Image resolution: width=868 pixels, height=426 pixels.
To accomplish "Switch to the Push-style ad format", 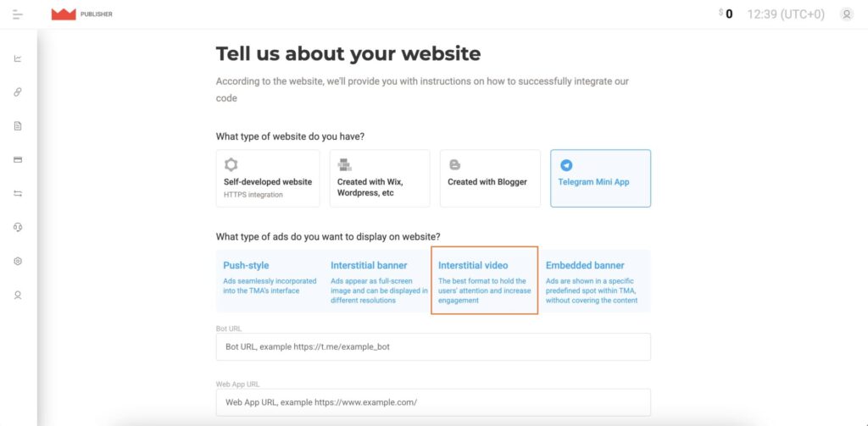I will tap(270, 282).
